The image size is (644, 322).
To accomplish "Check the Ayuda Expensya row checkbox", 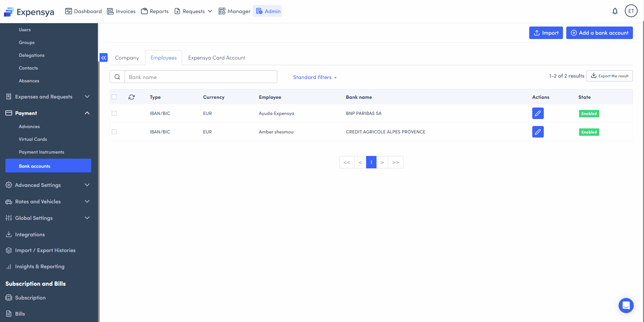I will [x=114, y=113].
